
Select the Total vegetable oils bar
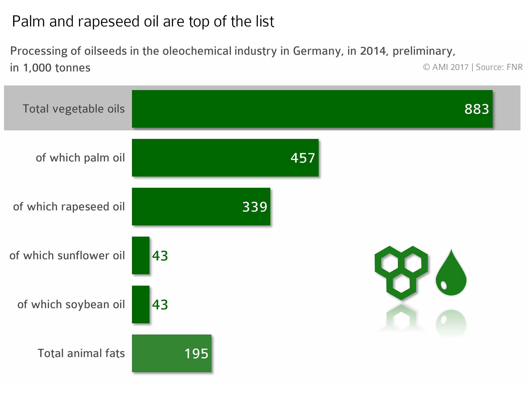click(x=312, y=109)
